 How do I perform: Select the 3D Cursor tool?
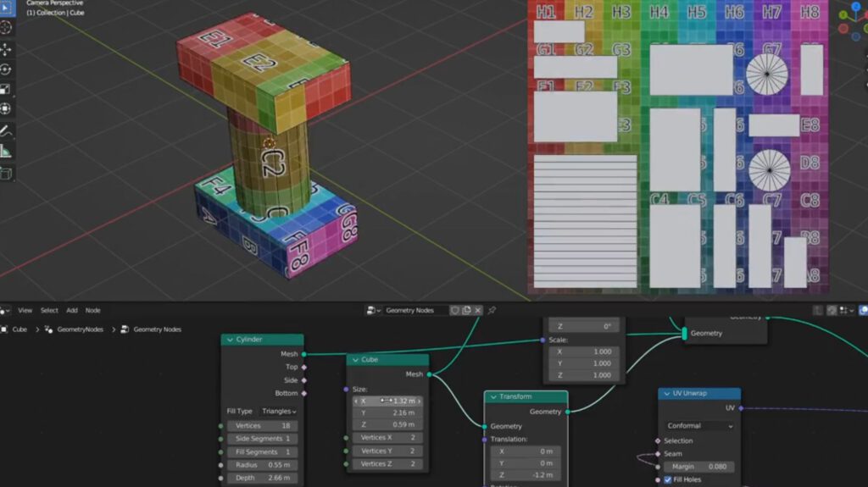[6, 28]
